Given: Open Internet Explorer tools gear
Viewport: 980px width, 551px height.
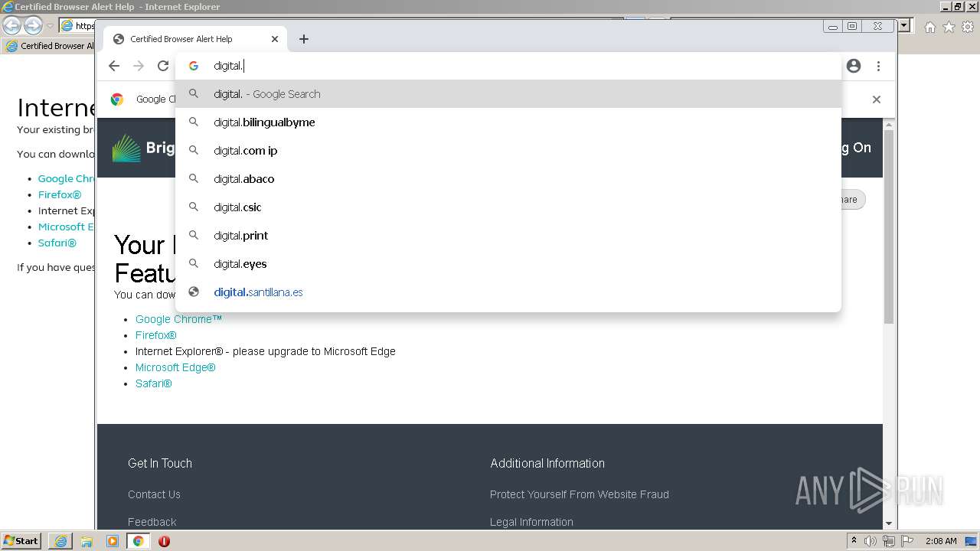Looking at the screenshot, I should tap(967, 27).
